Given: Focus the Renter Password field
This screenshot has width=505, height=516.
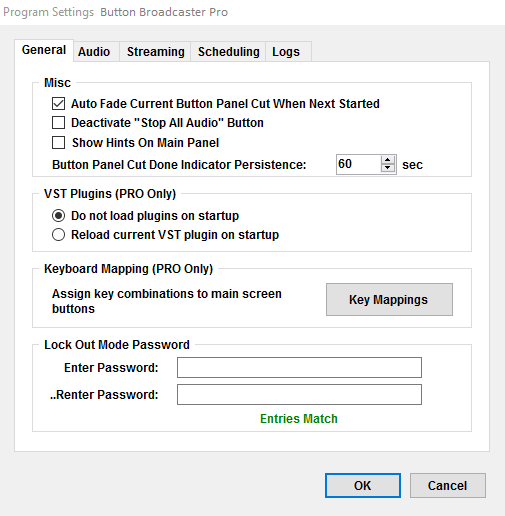Looking at the screenshot, I should tap(299, 394).
